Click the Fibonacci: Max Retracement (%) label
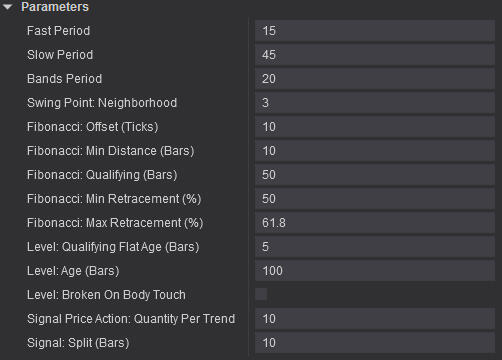502x360 pixels. click(x=115, y=223)
